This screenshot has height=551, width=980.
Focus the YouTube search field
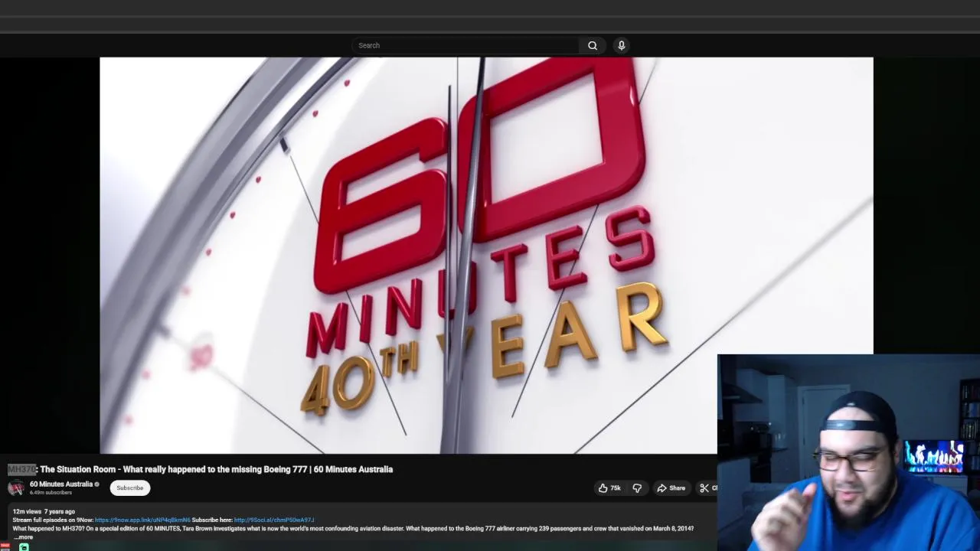(465, 45)
